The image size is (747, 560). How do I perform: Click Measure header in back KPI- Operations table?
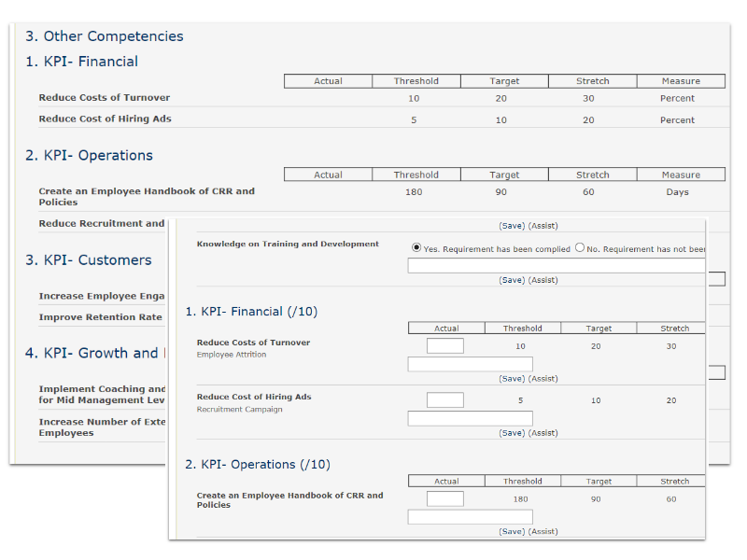681,175
